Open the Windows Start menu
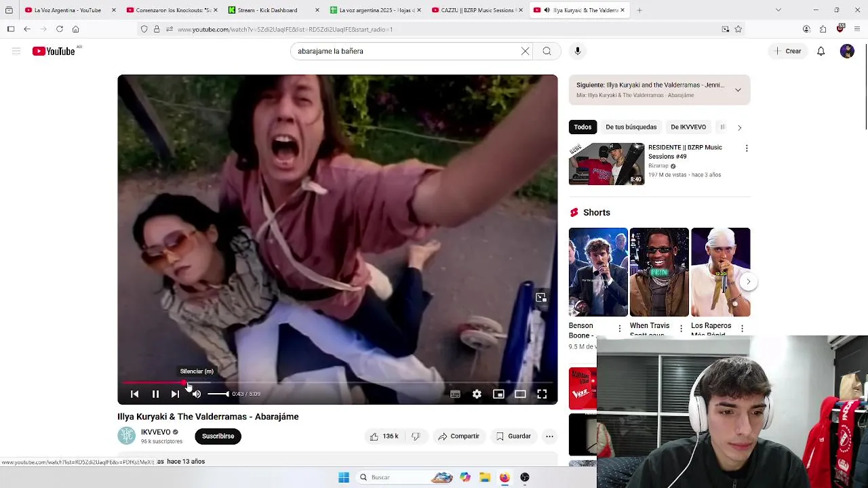Image resolution: width=868 pixels, height=488 pixels. (344, 477)
